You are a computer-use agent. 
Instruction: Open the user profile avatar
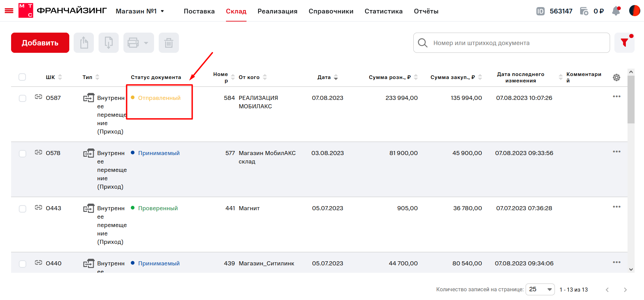pos(635,11)
